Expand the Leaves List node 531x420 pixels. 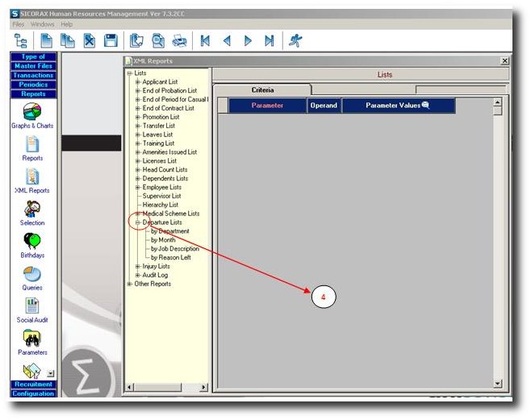pyautogui.click(x=138, y=135)
